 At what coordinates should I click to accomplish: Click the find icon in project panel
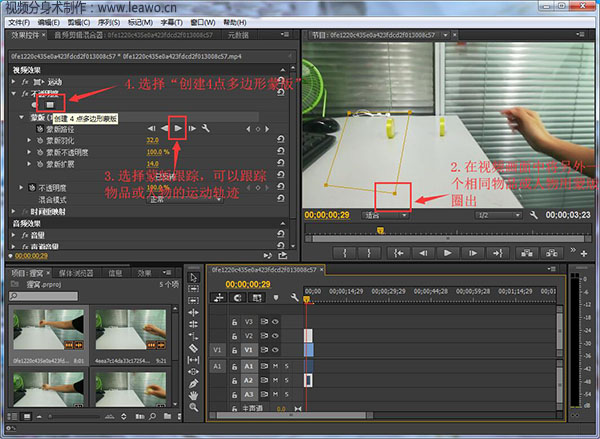pyautogui.click(x=152, y=416)
